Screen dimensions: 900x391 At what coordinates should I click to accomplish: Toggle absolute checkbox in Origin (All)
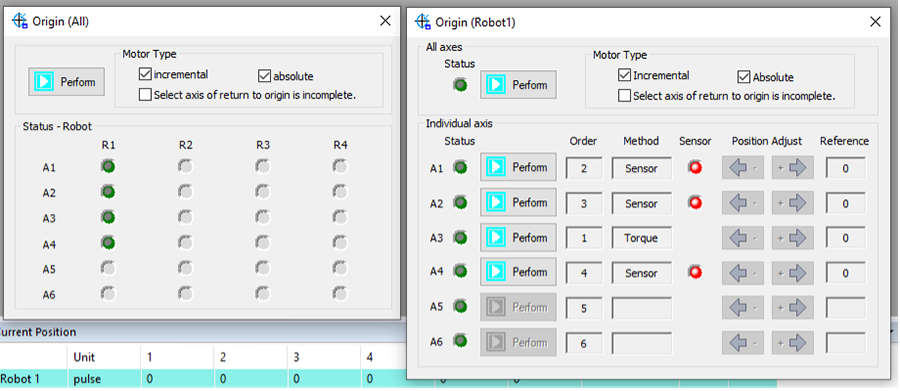(265, 76)
